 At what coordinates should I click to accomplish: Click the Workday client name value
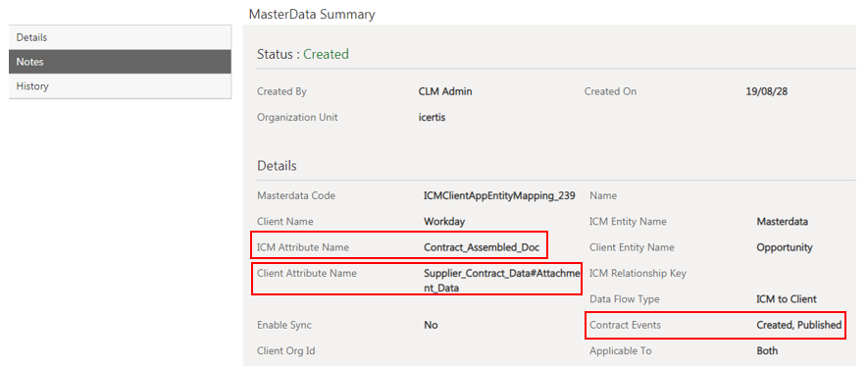coord(444,221)
